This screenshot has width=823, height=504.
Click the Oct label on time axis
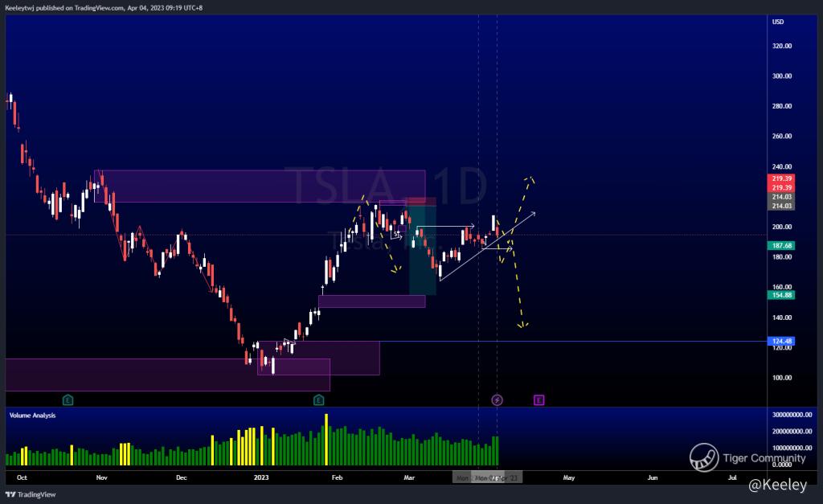[x=22, y=477]
